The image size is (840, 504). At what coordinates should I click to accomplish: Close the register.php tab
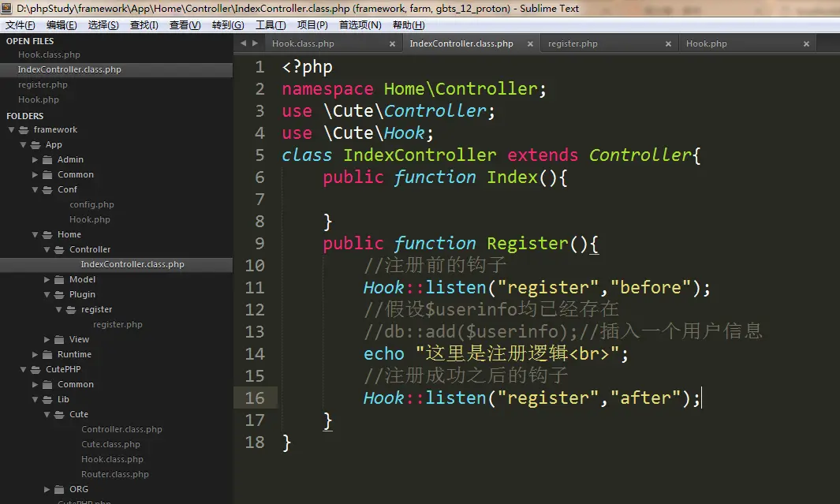pos(668,44)
